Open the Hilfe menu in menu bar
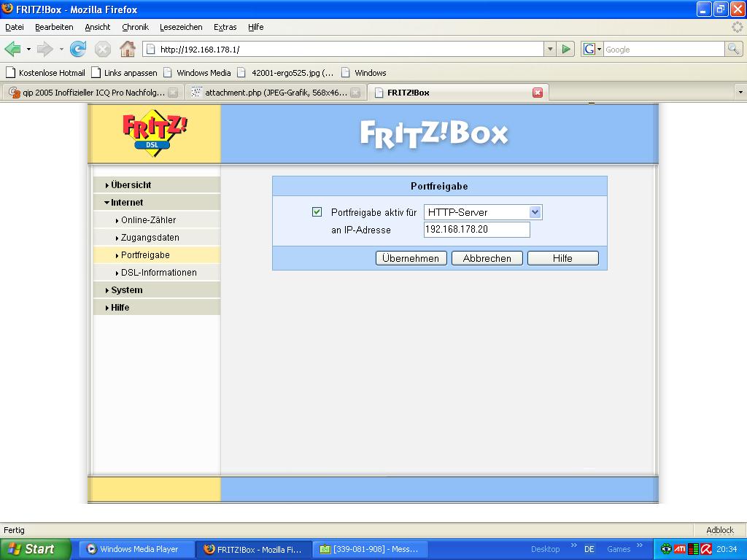This screenshot has height=560, width=747. (x=255, y=27)
